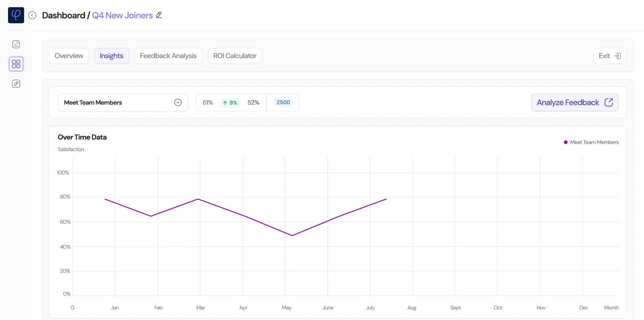This screenshot has height=320, width=644.
Task: Click the 52% value
Action: (x=253, y=103)
